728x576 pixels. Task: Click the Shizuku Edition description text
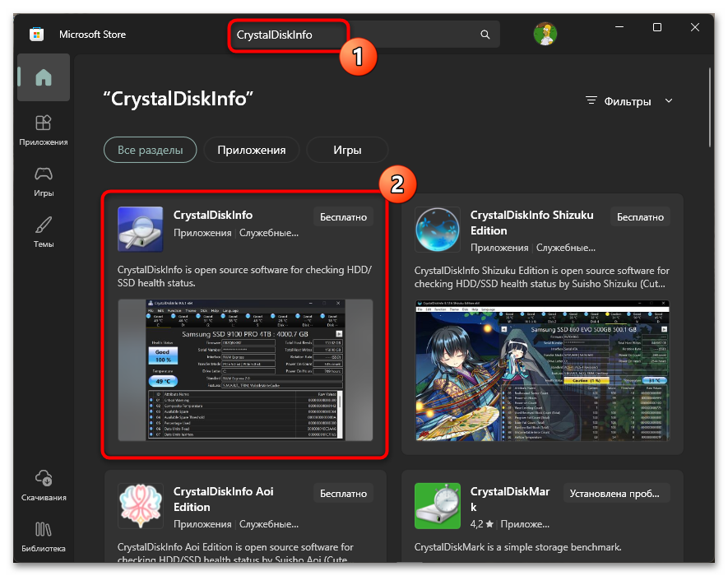pos(542,276)
